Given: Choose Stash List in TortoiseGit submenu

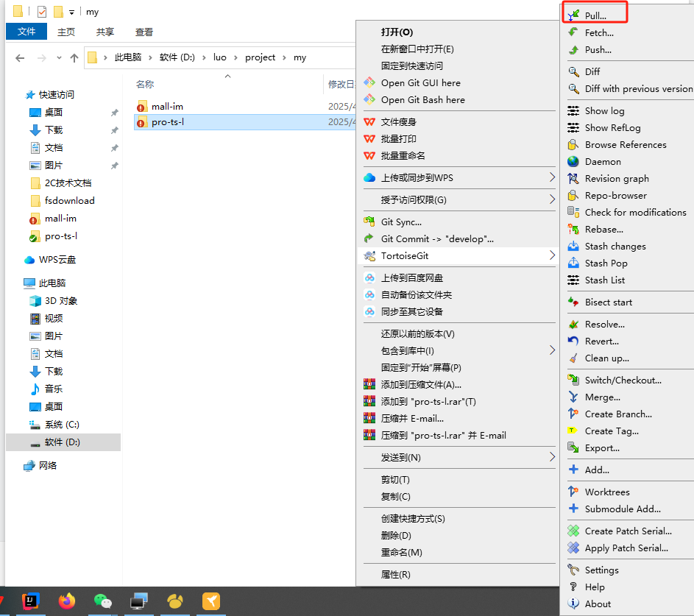Looking at the screenshot, I should click(x=605, y=280).
